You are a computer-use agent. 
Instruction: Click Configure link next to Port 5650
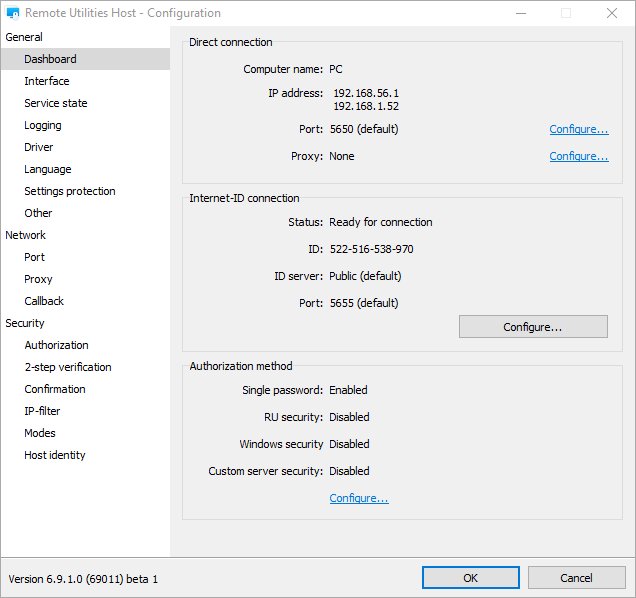coord(579,129)
